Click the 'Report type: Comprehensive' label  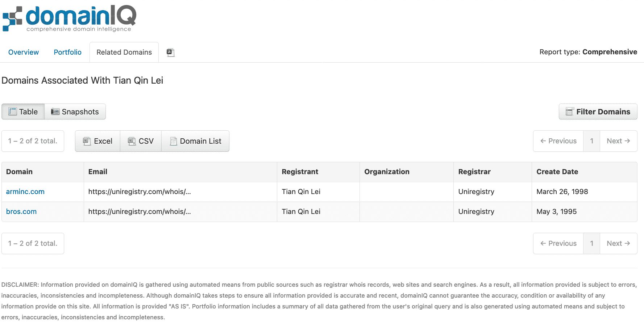click(588, 52)
